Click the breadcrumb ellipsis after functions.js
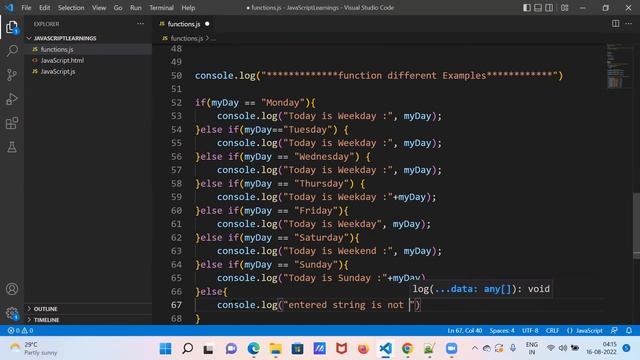Viewport: 640px width, 360px height. (213, 38)
